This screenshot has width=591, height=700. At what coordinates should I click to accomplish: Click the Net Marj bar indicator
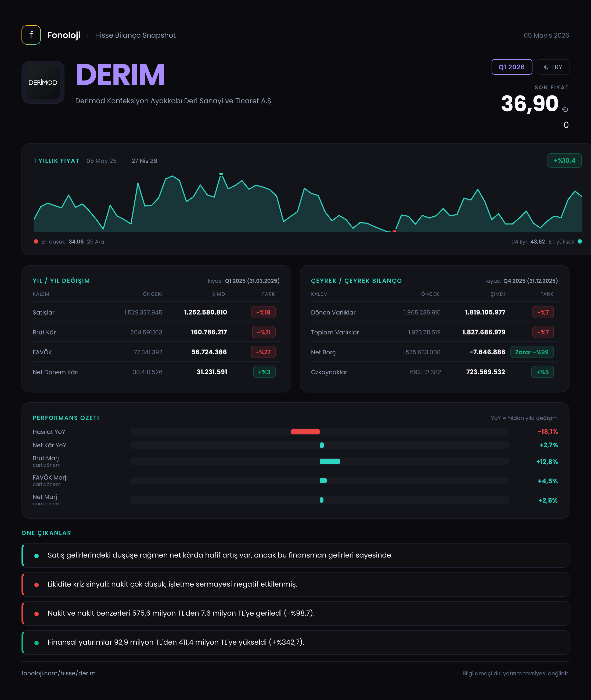click(x=321, y=500)
